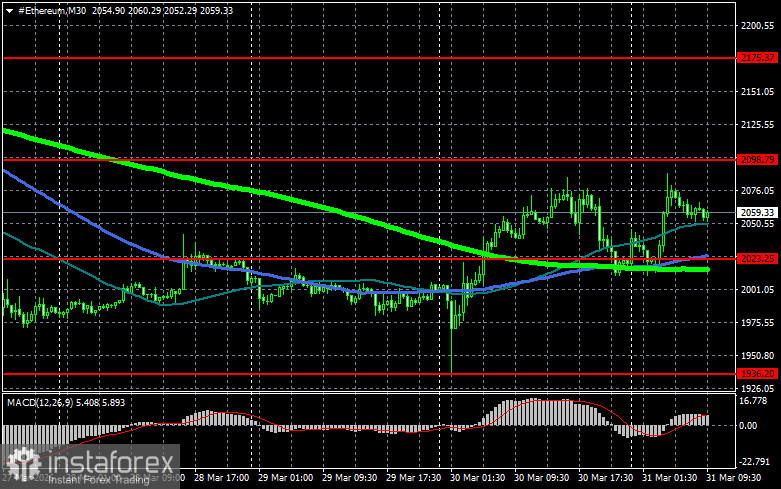
Task: Select the 30 Mar 01:30 time label
Action: tap(478, 478)
